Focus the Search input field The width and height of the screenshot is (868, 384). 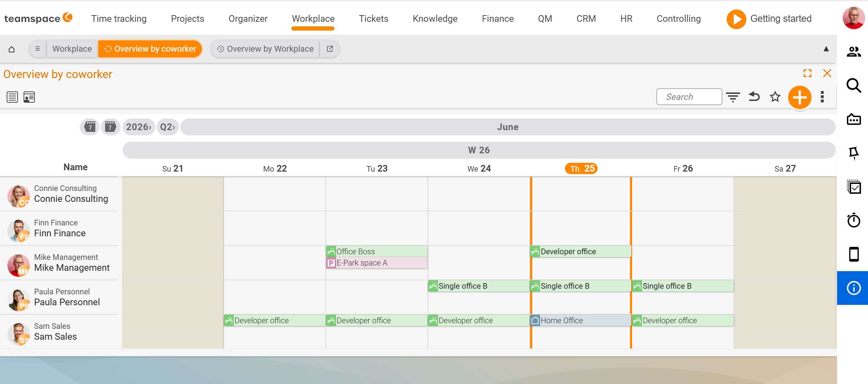689,97
